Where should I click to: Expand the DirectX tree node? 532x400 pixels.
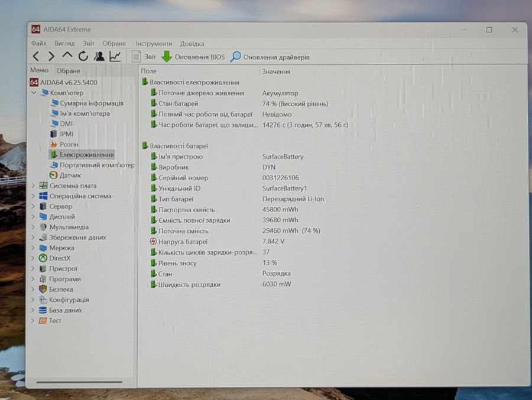pos(33,258)
